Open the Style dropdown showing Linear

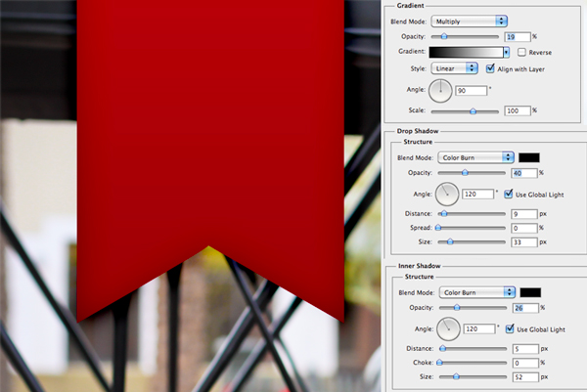(455, 68)
